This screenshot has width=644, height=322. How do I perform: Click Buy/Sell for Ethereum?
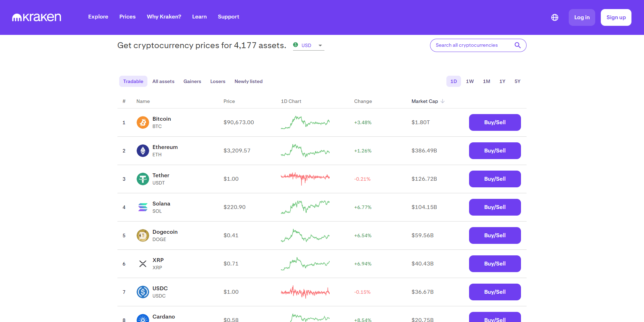(x=495, y=151)
